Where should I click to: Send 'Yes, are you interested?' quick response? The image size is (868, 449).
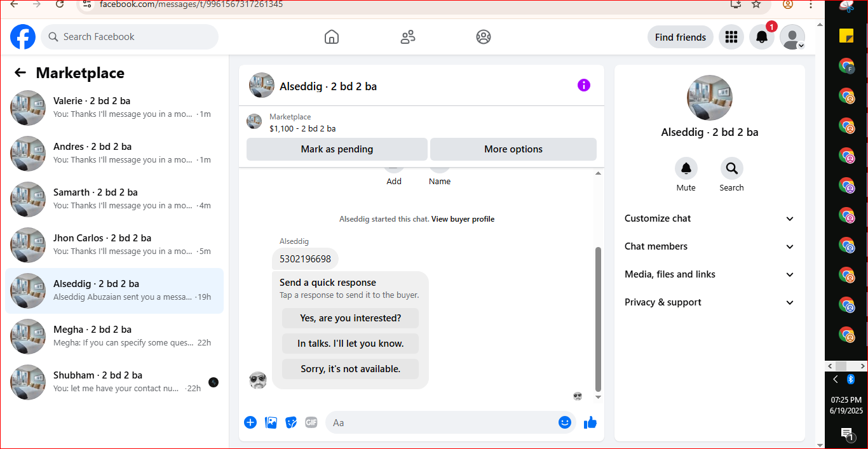350,318
